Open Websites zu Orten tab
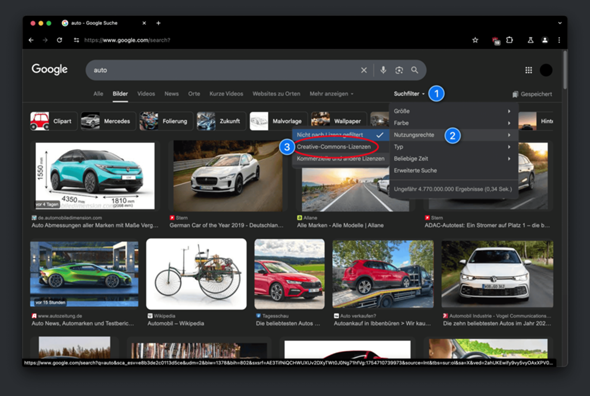The image size is (590, 396). (276, 94)
